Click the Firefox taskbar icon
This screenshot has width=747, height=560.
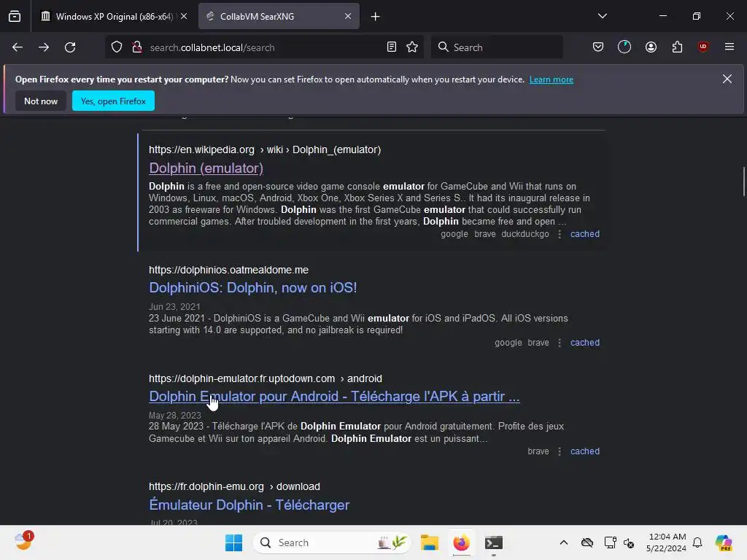click(461, 542)
